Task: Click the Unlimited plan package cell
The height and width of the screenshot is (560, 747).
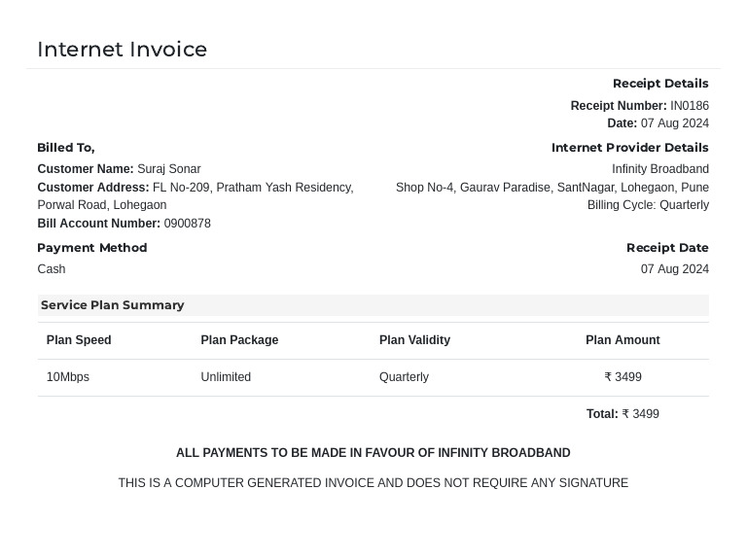Action: pos(226,377)
